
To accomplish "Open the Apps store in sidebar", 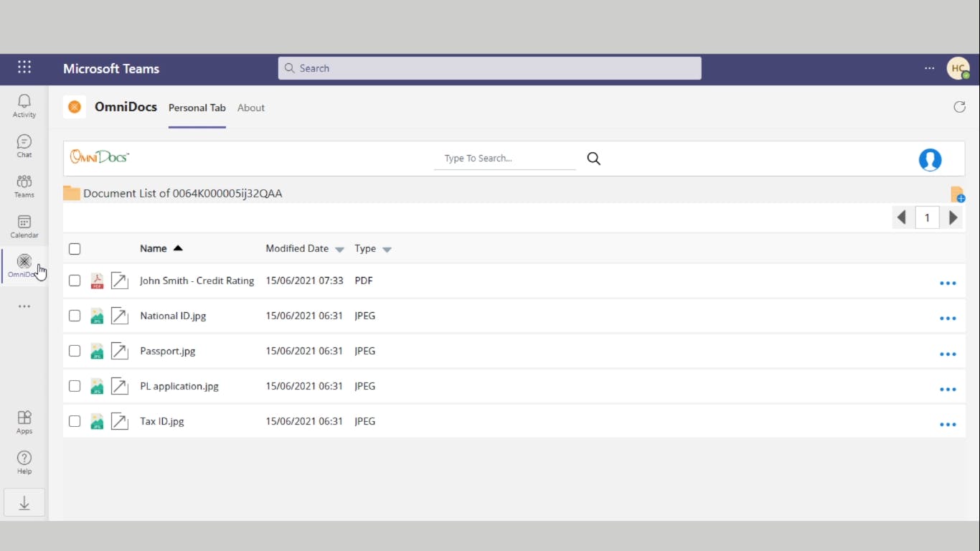I will point(24,422).
